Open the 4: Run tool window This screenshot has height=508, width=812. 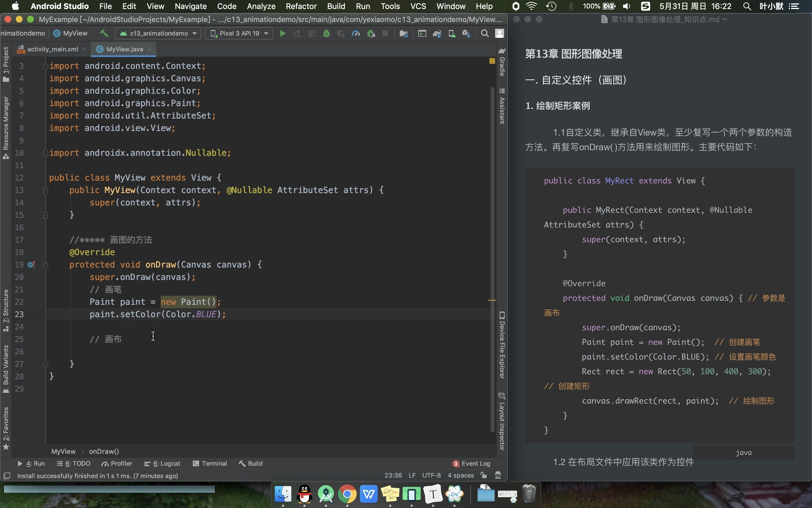point(31,463)
